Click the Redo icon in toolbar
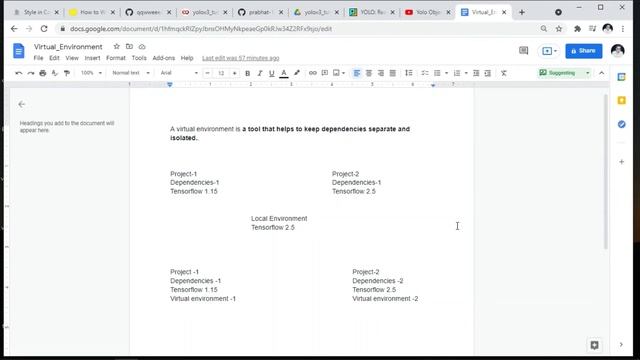Viewport: 640px width, 360px height. tap(31, 73)
